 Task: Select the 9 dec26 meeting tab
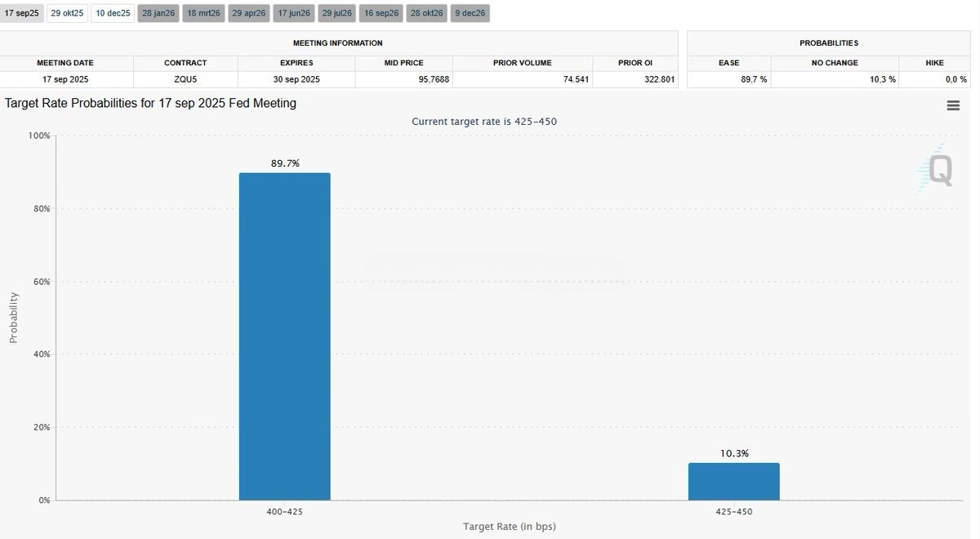470,13
